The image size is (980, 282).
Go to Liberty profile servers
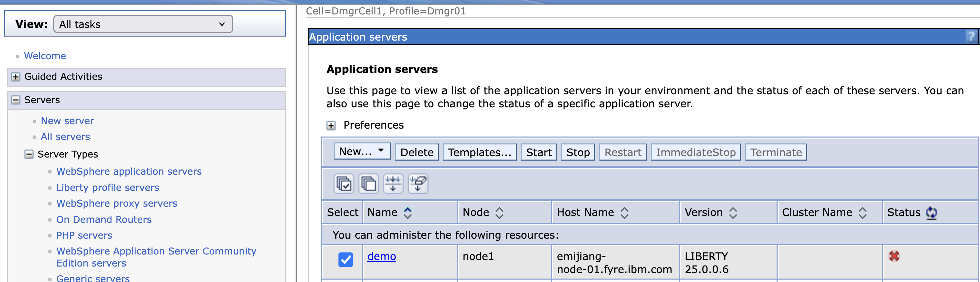(108, 188)
